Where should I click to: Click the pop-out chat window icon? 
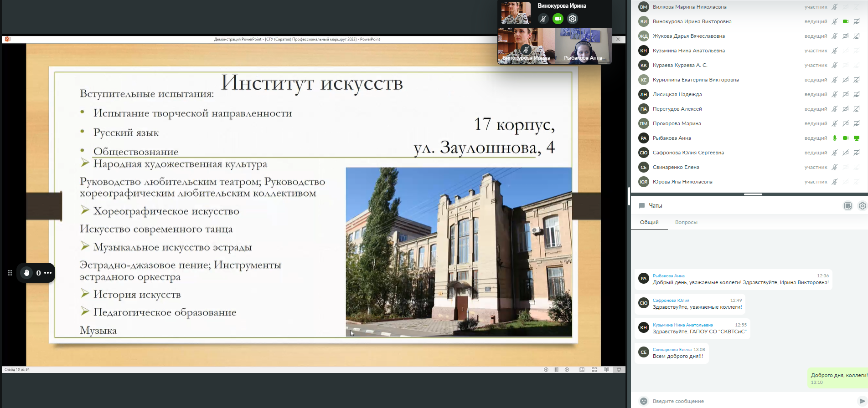coord(848,206)
